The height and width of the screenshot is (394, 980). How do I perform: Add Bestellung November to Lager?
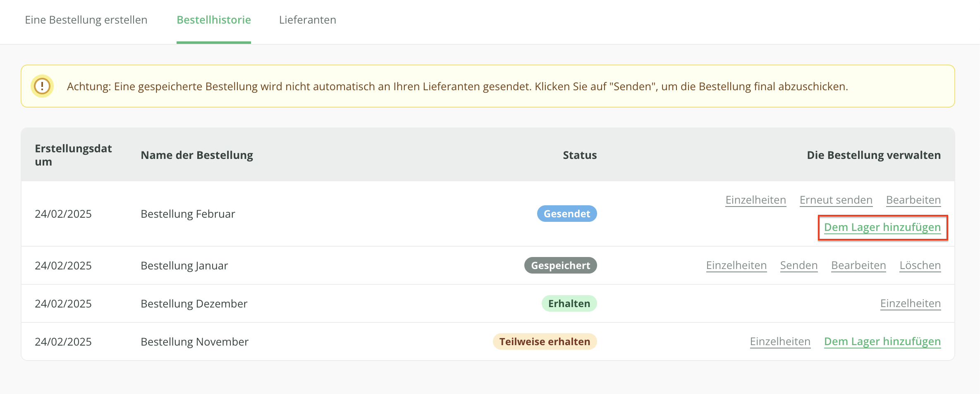tap(882, 341)
